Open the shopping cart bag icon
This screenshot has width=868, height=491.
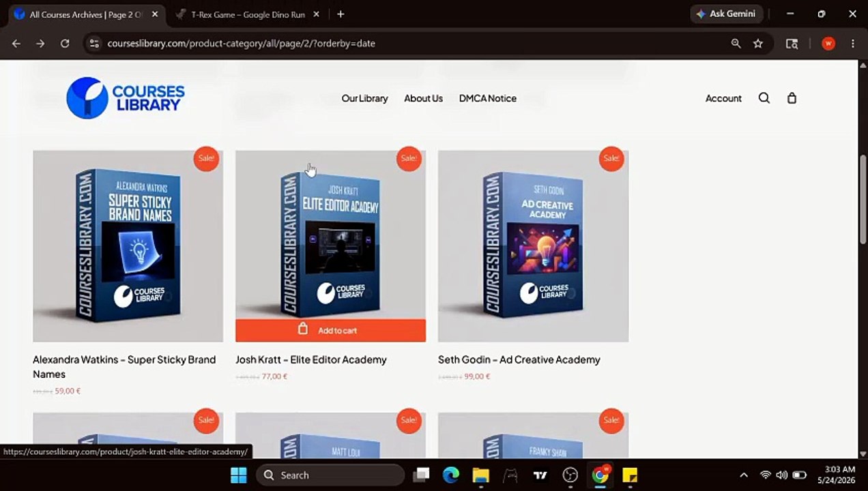pos(792,98)
